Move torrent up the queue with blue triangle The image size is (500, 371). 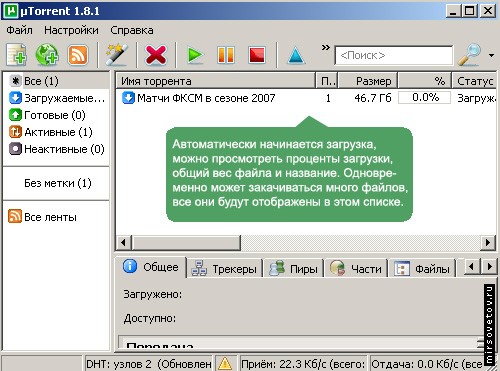[296, 55]
